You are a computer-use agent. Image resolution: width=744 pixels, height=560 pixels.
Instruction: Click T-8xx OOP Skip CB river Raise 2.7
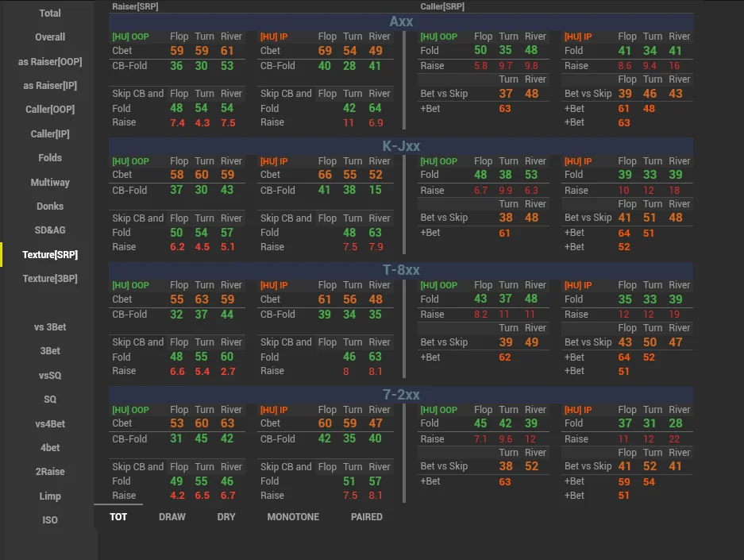[x=228, y=372]
